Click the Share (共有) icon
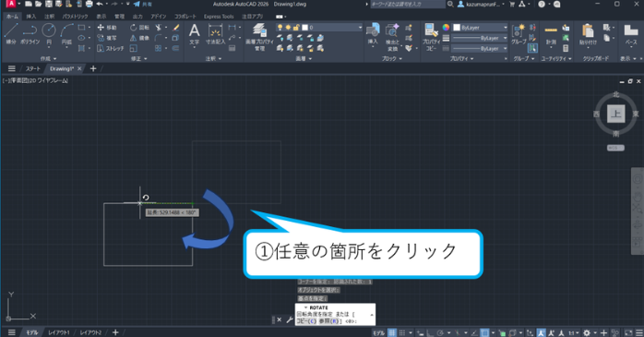The width and height of the screenshot is (644, 337). [142, 4]
